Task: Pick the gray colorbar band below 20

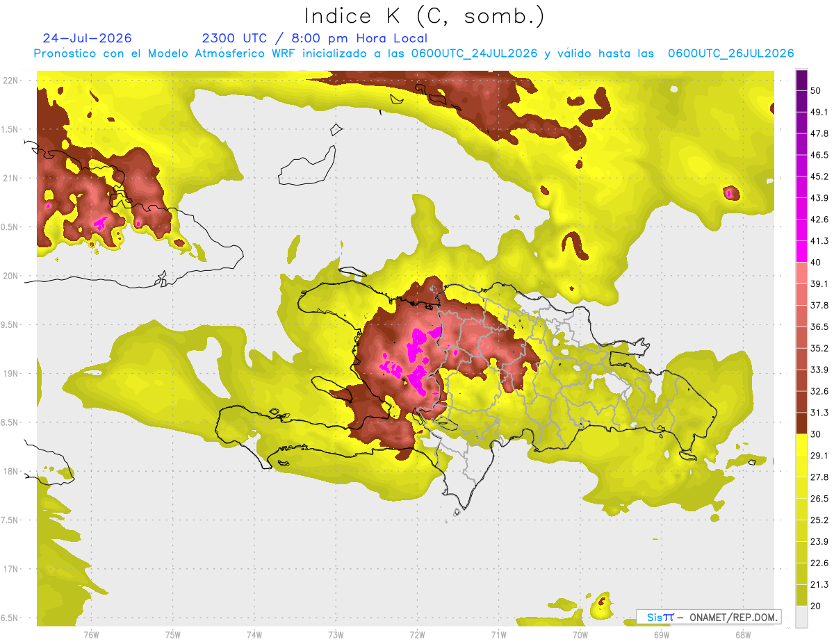Action: (x=801, y=616)
